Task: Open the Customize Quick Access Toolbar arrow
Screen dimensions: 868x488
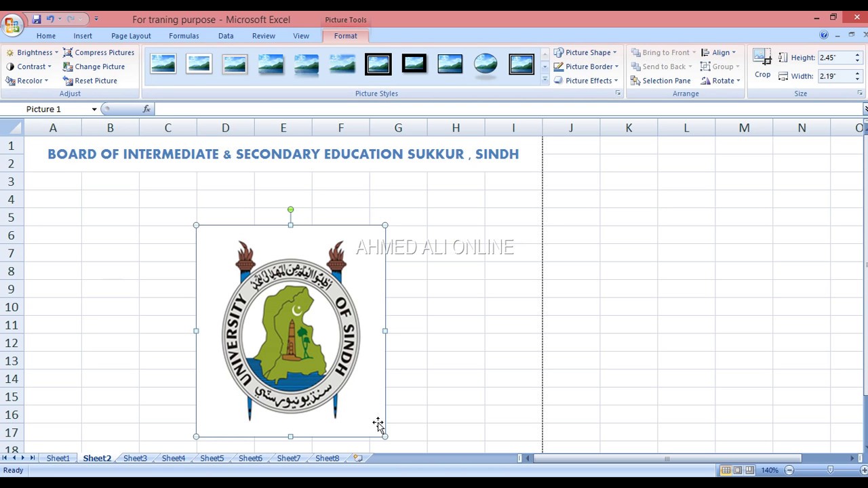Action: coord(96,19)
